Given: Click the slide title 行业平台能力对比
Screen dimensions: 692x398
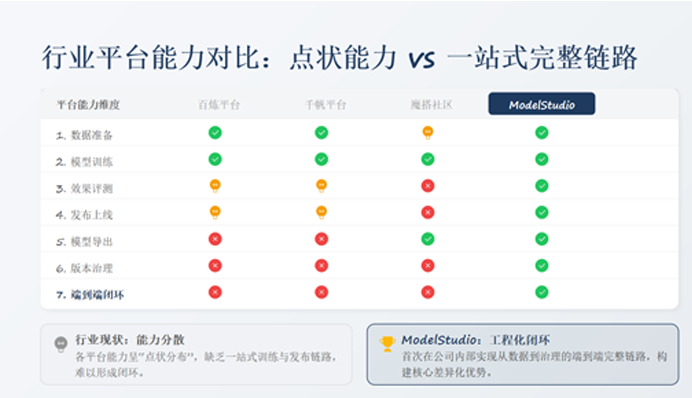Looking at the screenshot, I should 150,58.
